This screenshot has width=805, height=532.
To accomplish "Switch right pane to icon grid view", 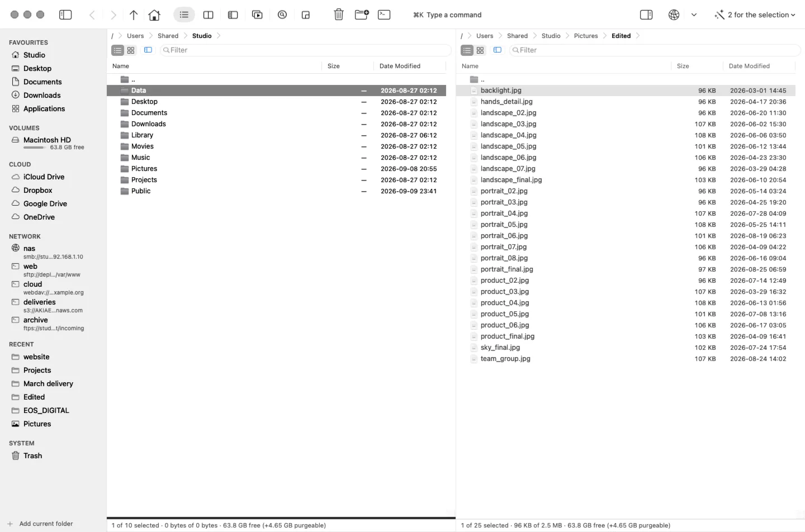I will [480, 50].
